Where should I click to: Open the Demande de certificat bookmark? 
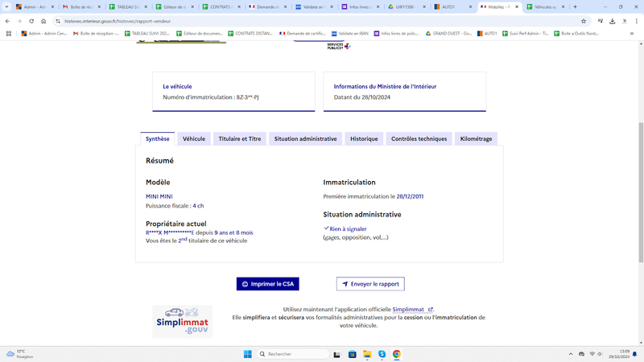click(x=303, y=34)
